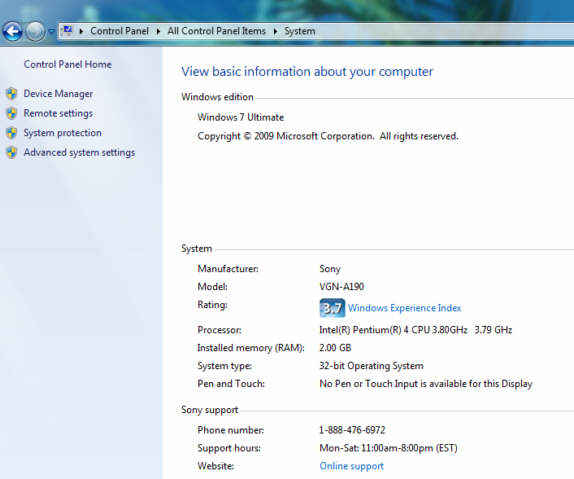
Task: Click the Windows edition section header
Action: [217, 97]
